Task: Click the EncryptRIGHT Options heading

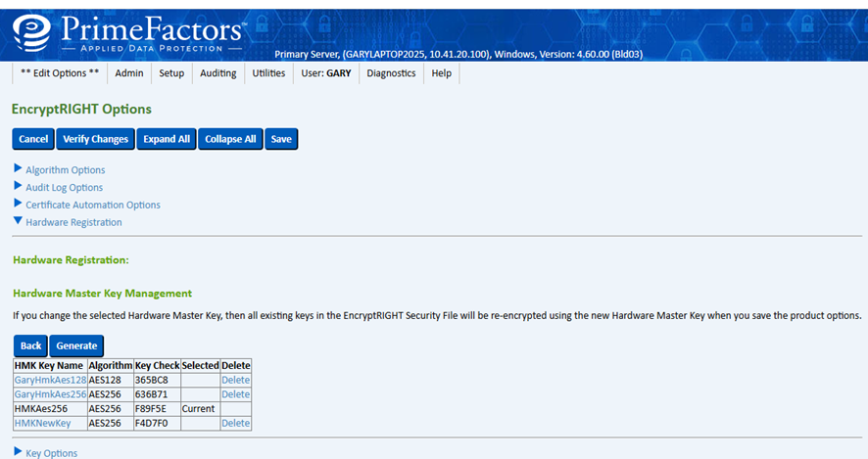Action: coord(81,109)
